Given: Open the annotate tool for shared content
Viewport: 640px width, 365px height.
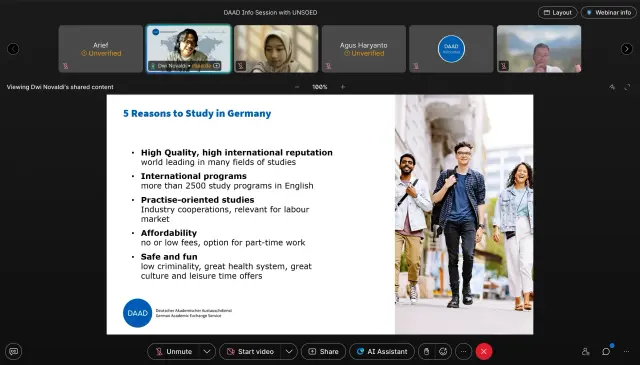Looking at the screenshot, I should (612, 87).
